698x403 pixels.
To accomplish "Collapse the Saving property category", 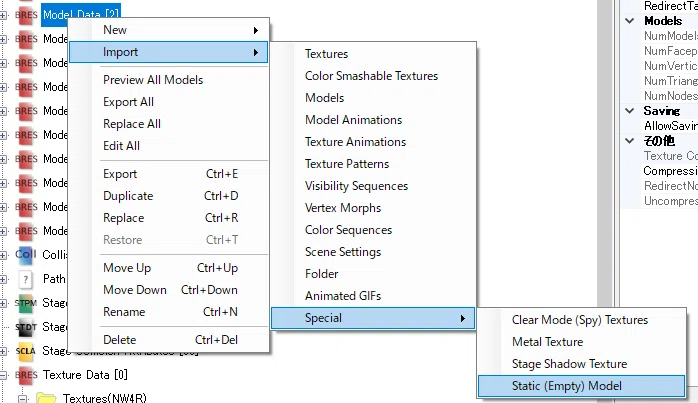I will tap(630, 111).
